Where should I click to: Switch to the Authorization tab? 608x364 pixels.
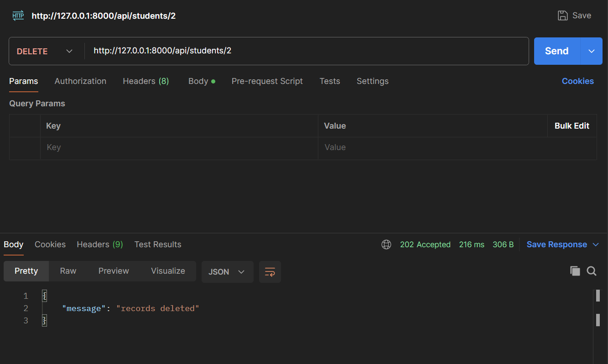point(80,81)
